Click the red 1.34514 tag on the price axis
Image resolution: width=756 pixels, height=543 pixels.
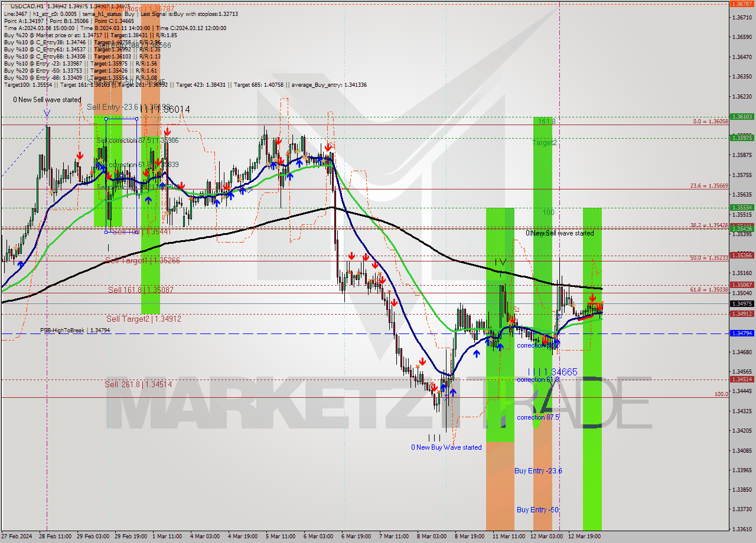point(742,380)
